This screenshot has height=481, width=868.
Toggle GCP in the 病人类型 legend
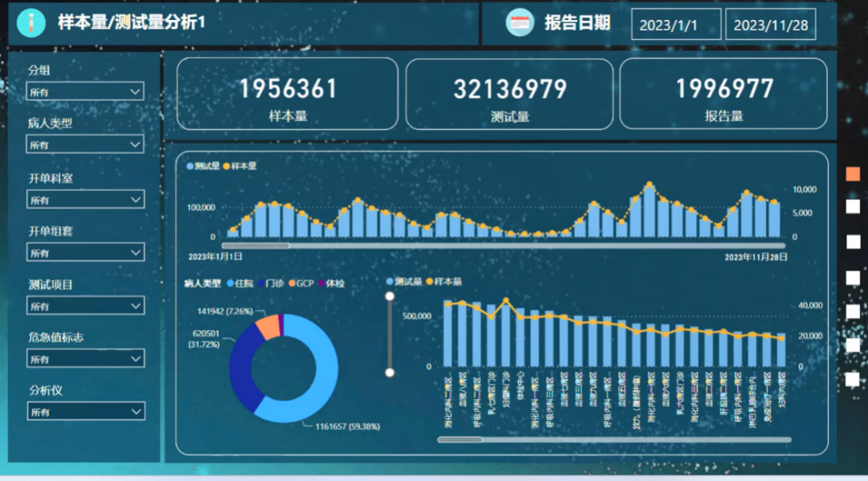[301, 283]
